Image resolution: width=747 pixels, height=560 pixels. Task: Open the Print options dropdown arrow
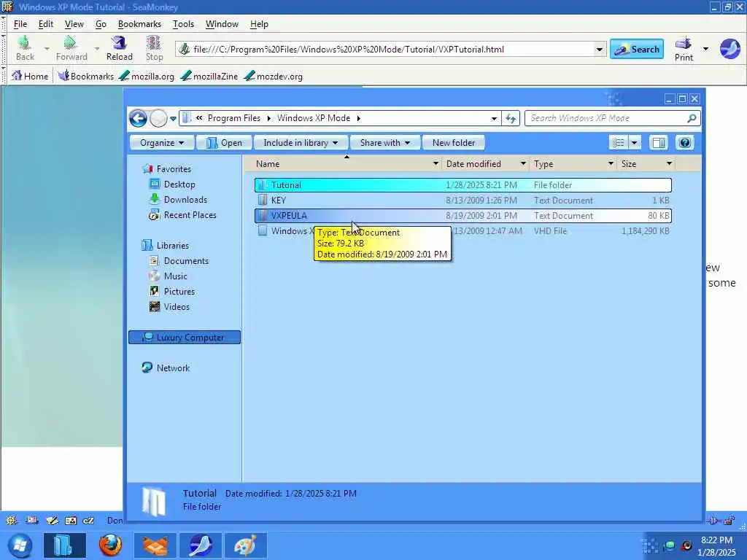pos(705,49)
